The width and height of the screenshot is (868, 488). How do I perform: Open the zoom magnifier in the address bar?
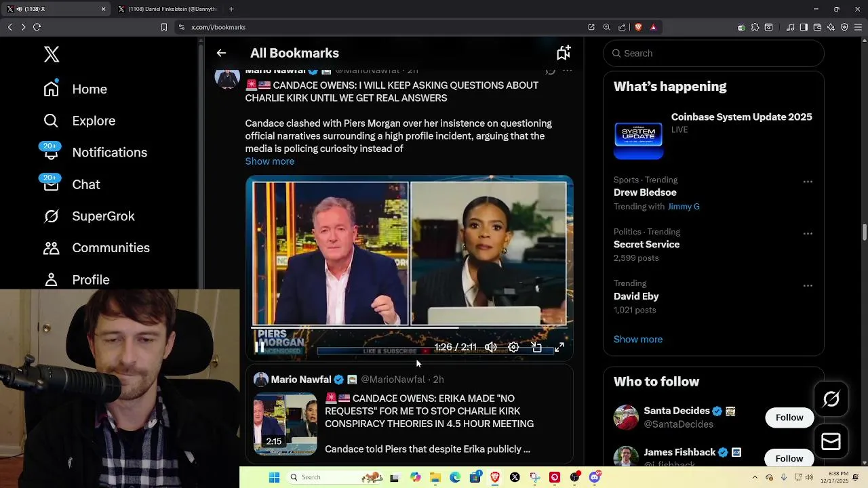pyautogui.click(x=606, y=27)
